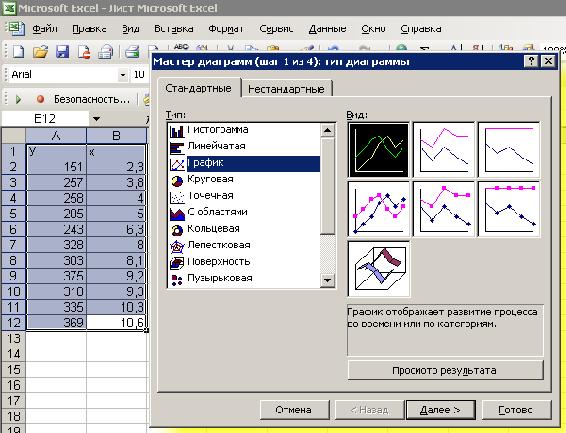Click the red record macro icon
This screenshot has width=566, height=433.
[40, 99]
